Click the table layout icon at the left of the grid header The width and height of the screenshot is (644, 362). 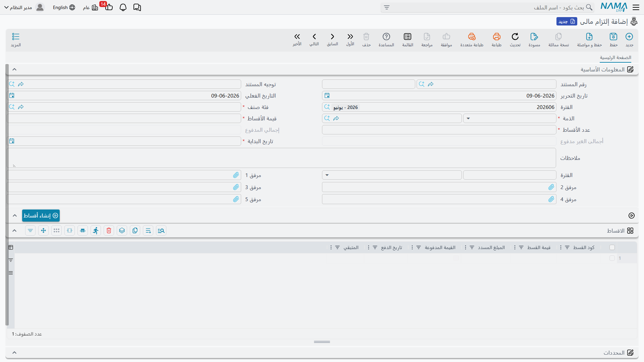coord(11,247)
